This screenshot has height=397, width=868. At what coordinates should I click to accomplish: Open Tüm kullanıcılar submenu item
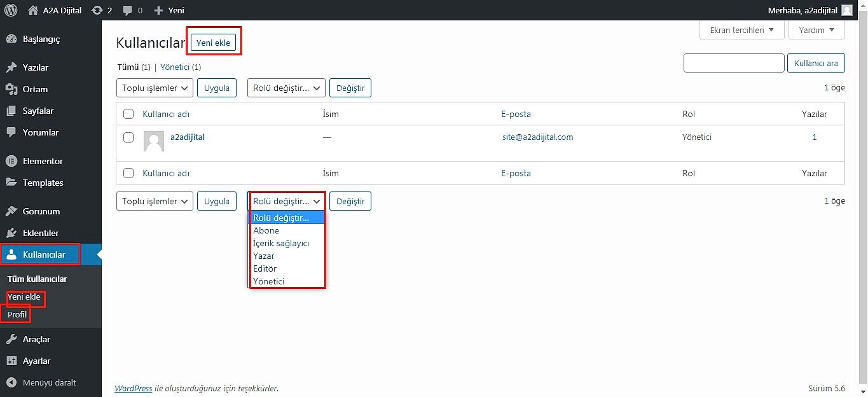coord(38,279)
